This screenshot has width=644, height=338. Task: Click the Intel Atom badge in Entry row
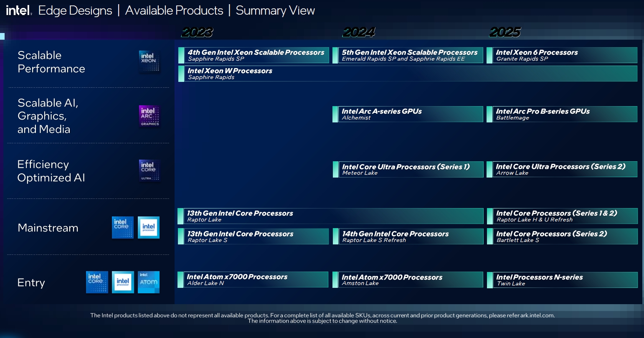[x=149, y=282]
